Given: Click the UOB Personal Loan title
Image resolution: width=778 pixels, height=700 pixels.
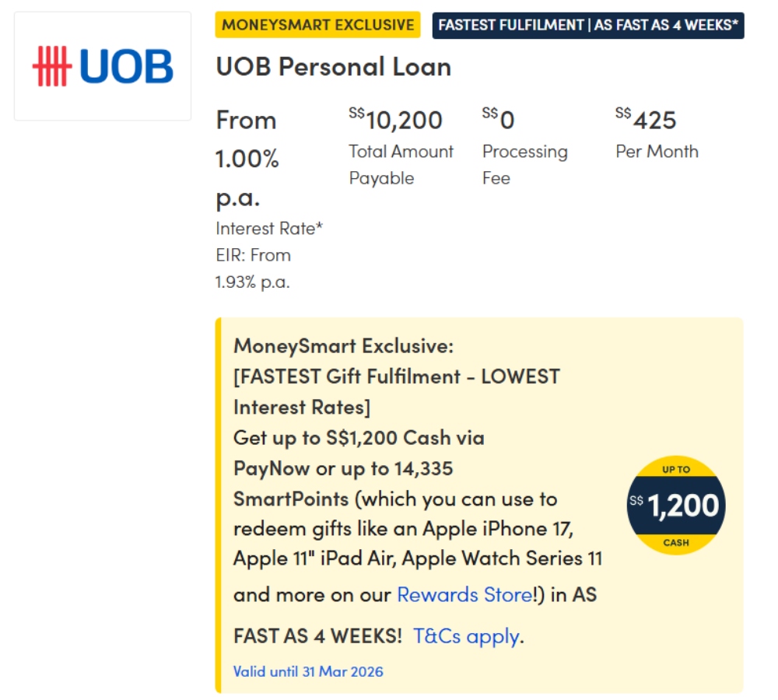Looking at the screenshot, I should (334, 67).
